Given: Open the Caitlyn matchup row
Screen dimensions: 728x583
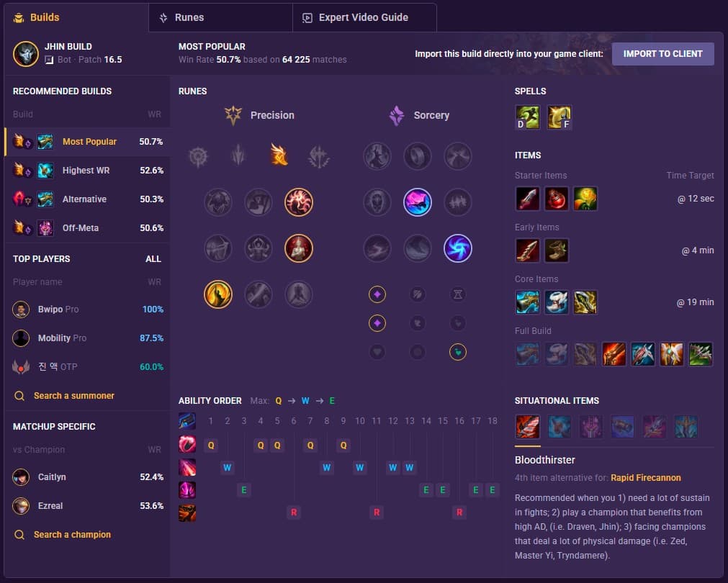Looking at the screenshot, I should click(x=87, y=477).
